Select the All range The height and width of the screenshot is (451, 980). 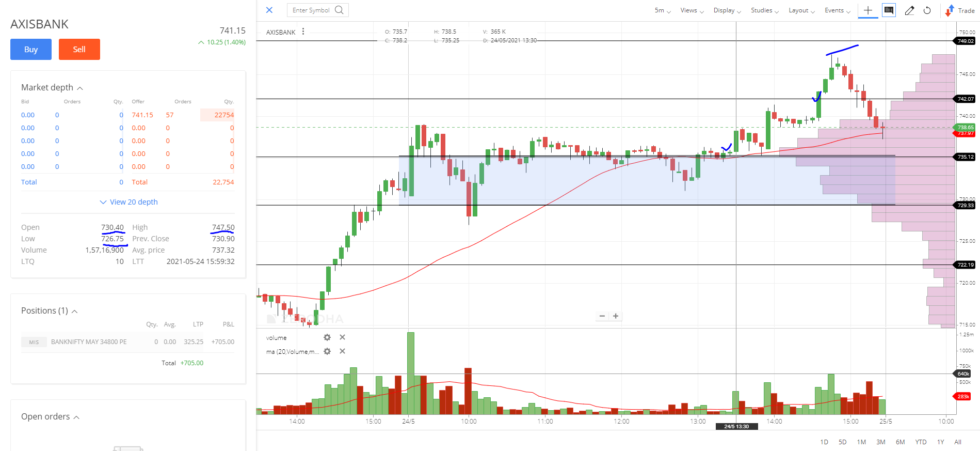coord(958,442)
